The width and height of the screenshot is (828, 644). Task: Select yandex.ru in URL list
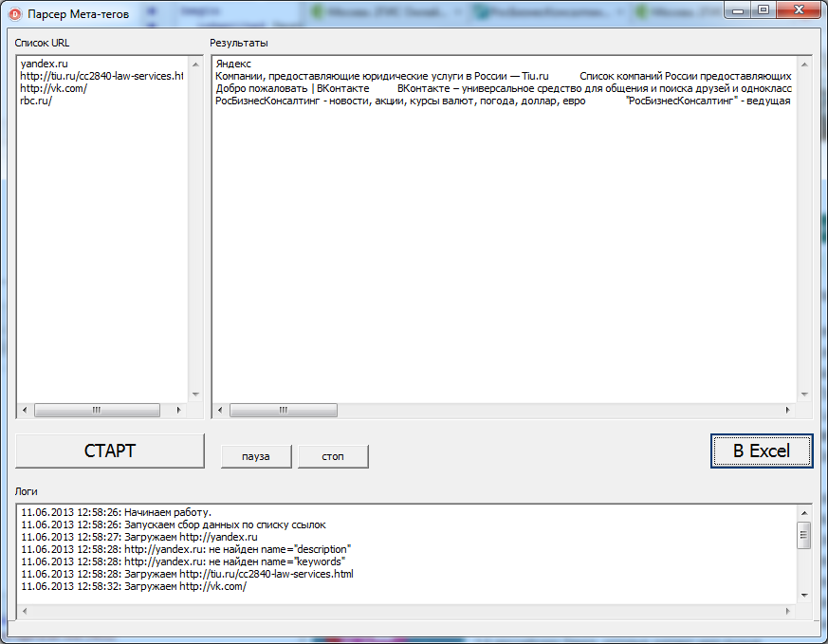[45, 64]
